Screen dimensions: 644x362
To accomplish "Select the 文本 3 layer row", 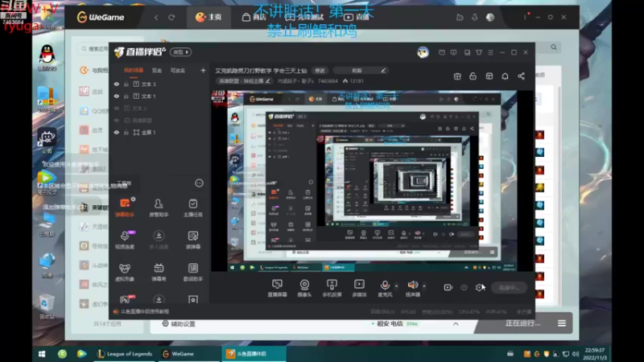I will pyautogui.click(x=159, y=84).
